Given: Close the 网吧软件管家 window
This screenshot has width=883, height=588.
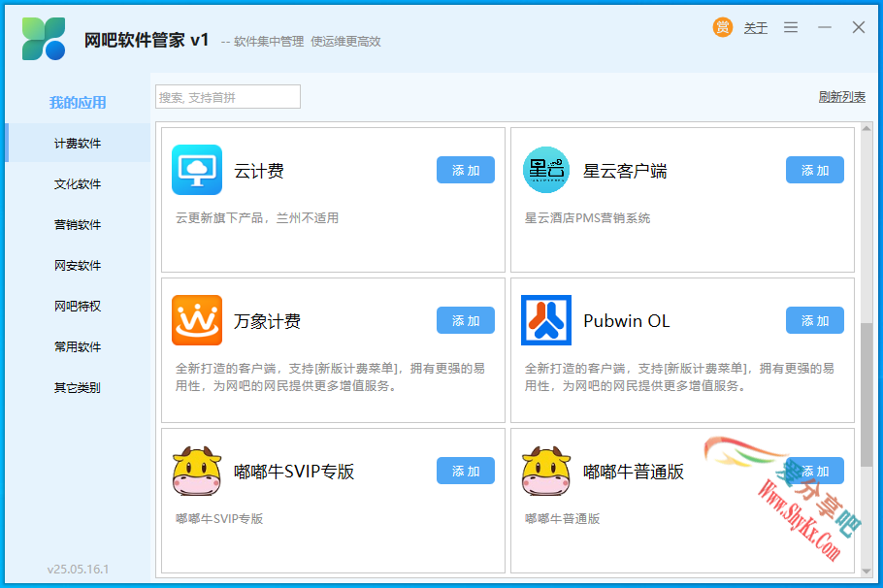Looking at the screenshot, I should (x=858, y=27).
